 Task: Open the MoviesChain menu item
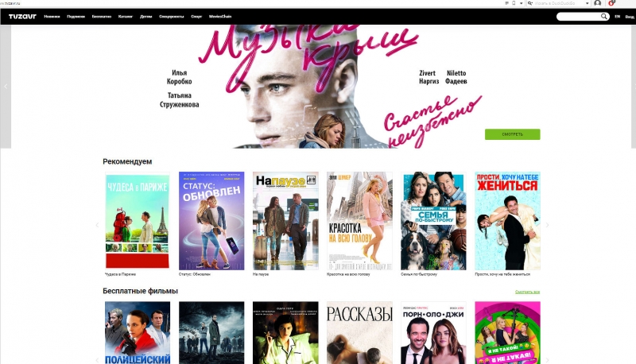pyautogui.click(x=222, y=16)
